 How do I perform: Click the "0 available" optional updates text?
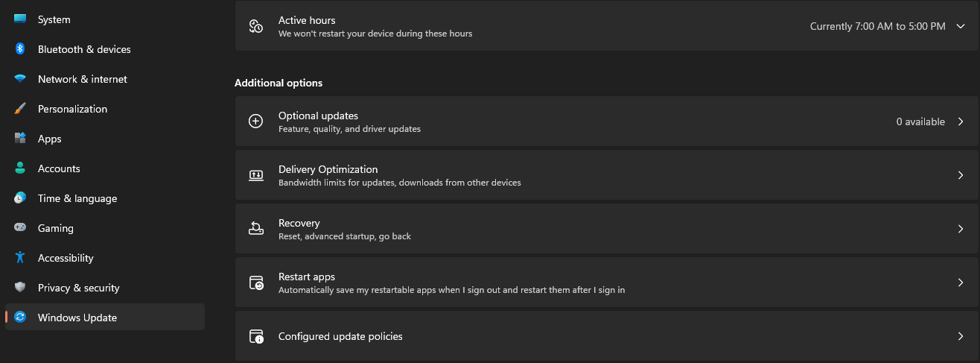[920, 121]
